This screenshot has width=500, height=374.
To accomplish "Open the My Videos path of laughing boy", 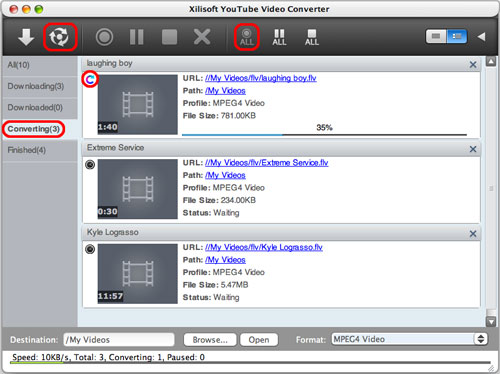I will pos(225,91).
